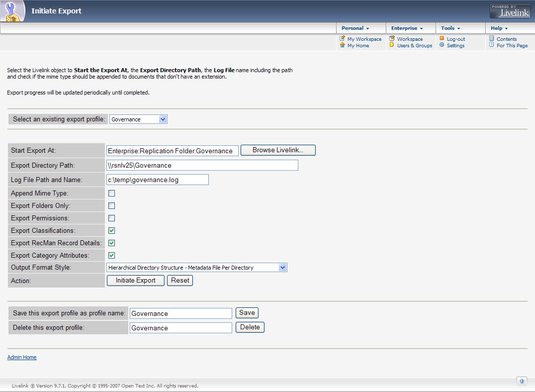
Task: Toggle Append Mime Type checkbox
Action: tap(111, 194)
